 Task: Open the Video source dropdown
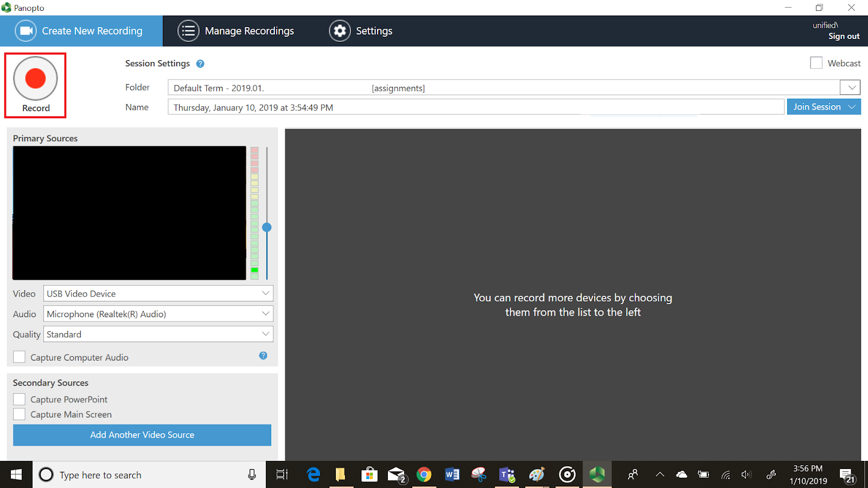pos(265,293)
